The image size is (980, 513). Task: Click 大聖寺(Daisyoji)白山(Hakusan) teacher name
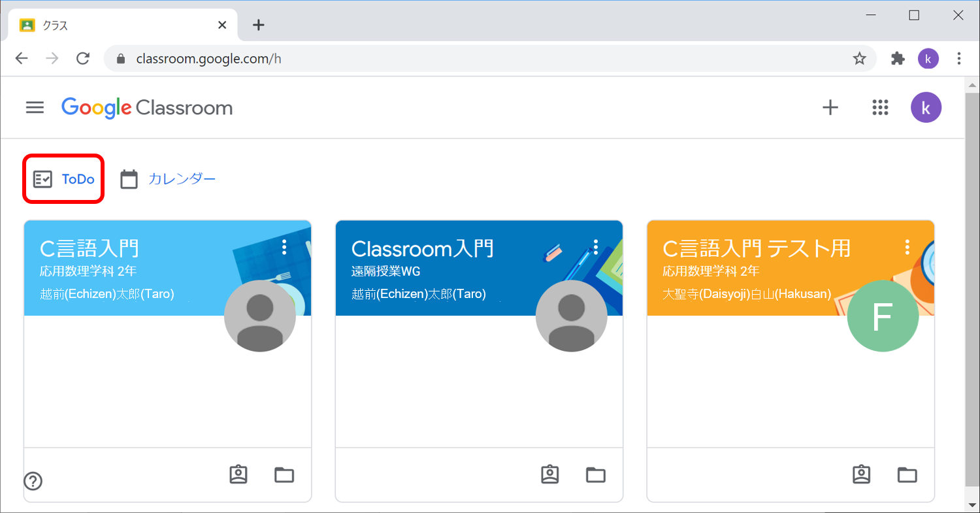[747, 294]
